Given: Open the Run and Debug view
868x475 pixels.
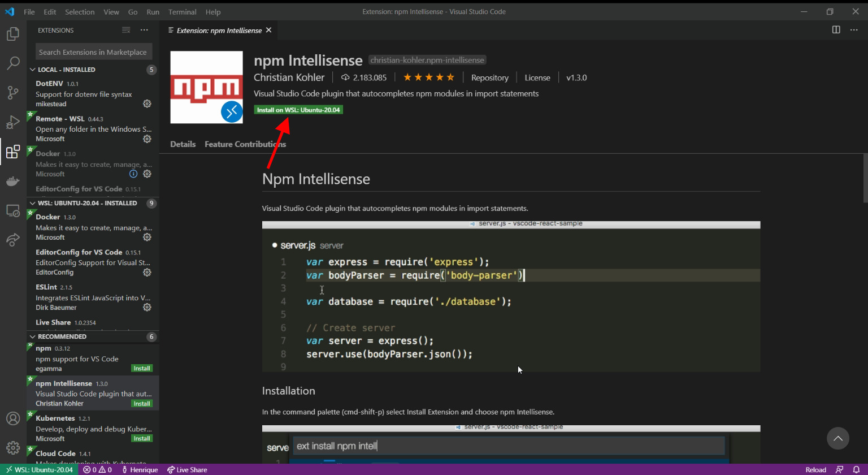Looking at the screenshot, I should click(13, 122).
